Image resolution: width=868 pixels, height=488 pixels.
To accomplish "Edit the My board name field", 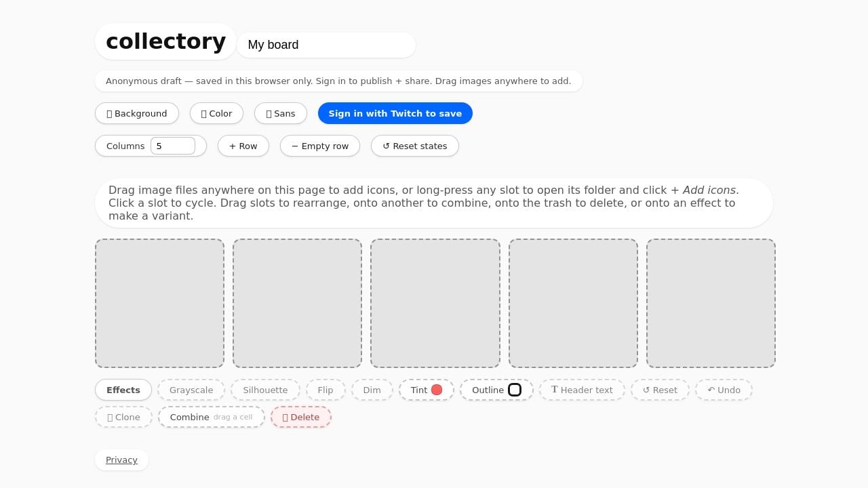I will point(326,45).
